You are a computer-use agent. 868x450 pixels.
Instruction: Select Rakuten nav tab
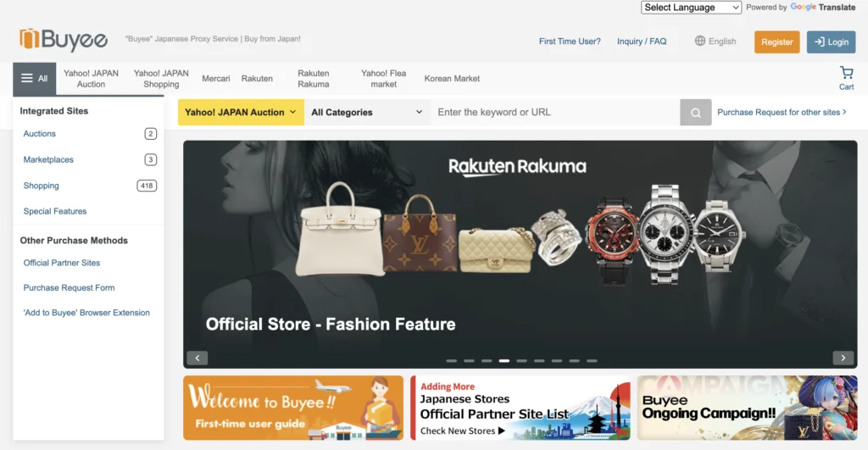(x=257, y=79)
